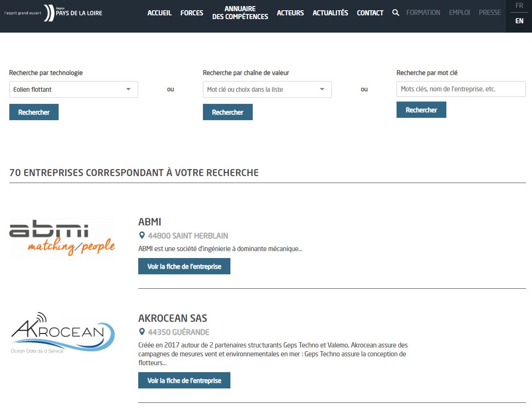Open the PRESSE section
Image resolution: width=532 pixels, height=408 pixels.
[x=490, y=13]
